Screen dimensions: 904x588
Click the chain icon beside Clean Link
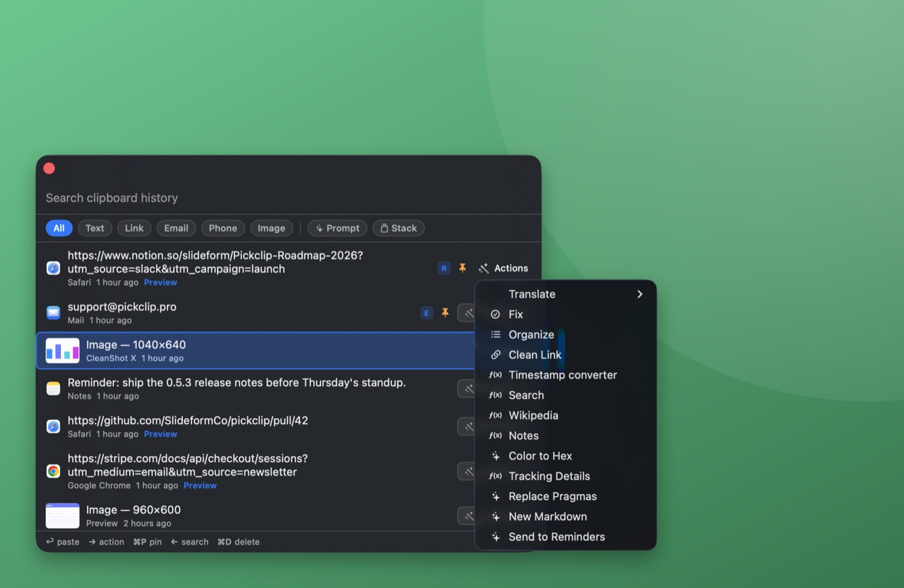pos(495,355)
